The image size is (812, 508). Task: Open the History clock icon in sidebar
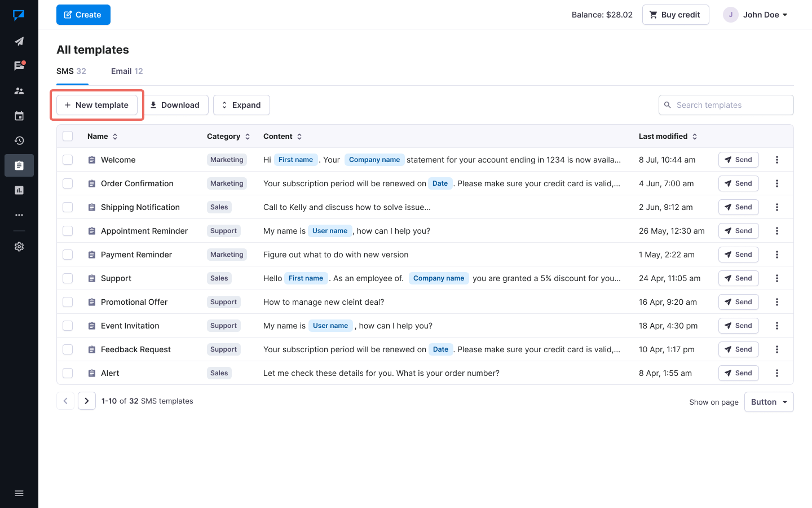click(19, 141)
